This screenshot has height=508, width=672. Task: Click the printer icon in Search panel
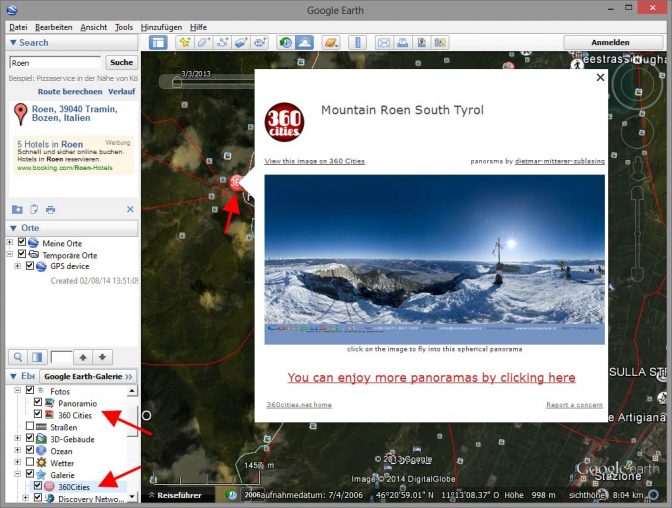[51, 209]
